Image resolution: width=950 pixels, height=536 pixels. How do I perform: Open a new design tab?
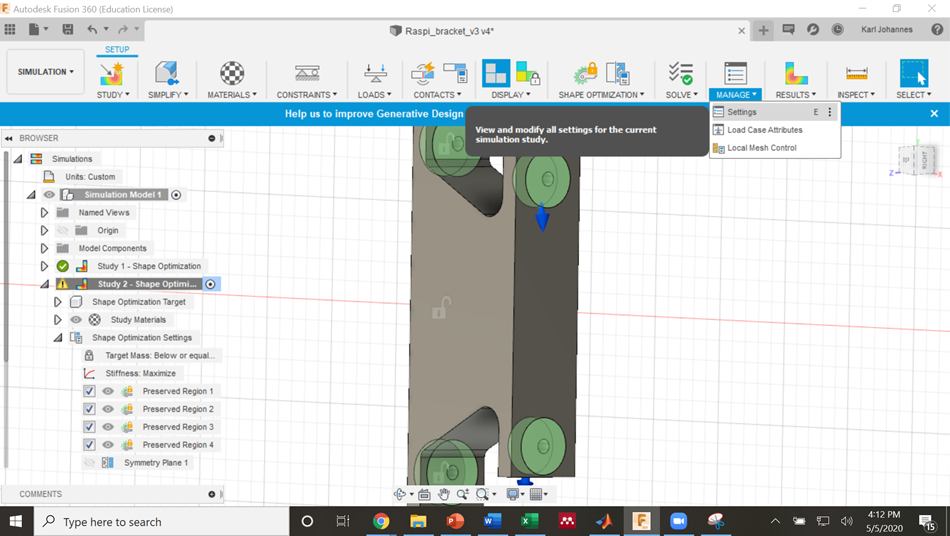763,30
